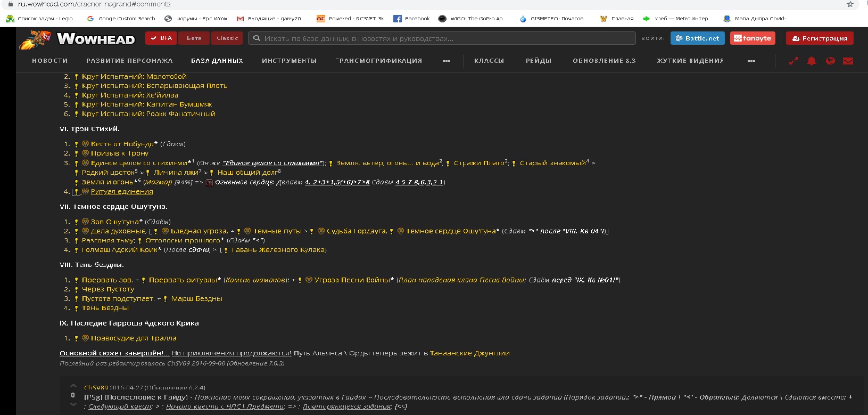The image size is (868, 415).
Task: Expand the first ellipsis menu after Трансмогрификация
Action: click(x=446, y=61)
